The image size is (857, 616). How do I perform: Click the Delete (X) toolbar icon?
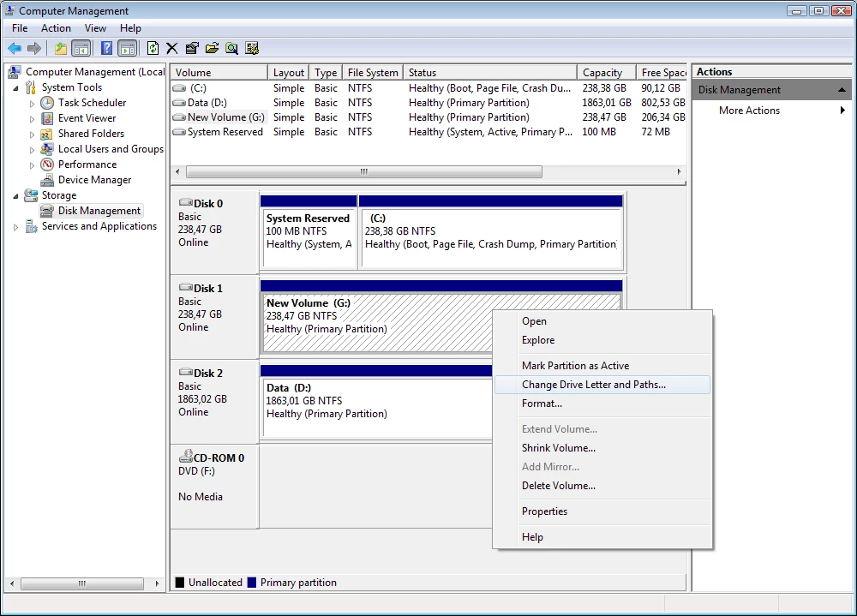click(172, 49)
